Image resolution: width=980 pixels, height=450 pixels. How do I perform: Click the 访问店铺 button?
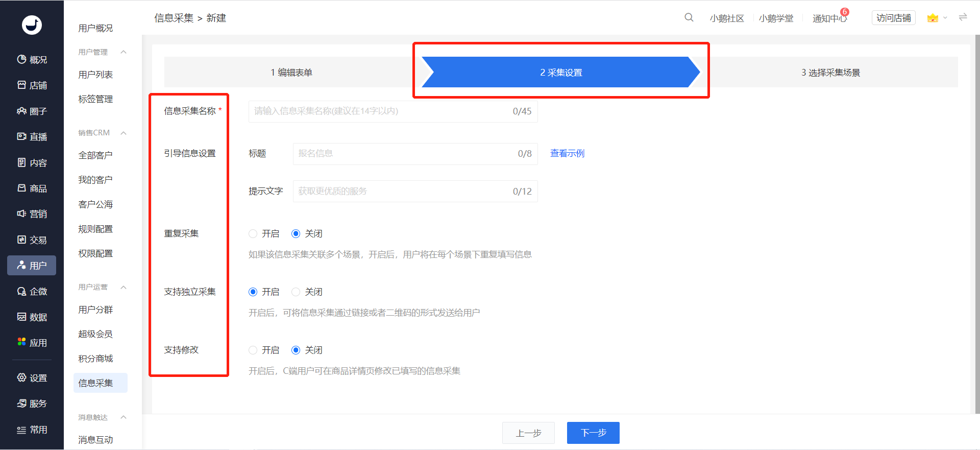click(x=894, y=18)
